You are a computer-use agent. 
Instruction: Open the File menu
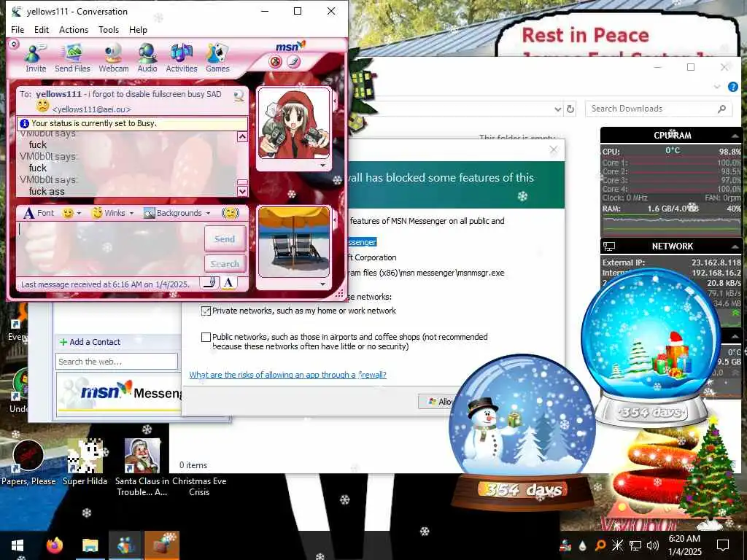point(18,29)
